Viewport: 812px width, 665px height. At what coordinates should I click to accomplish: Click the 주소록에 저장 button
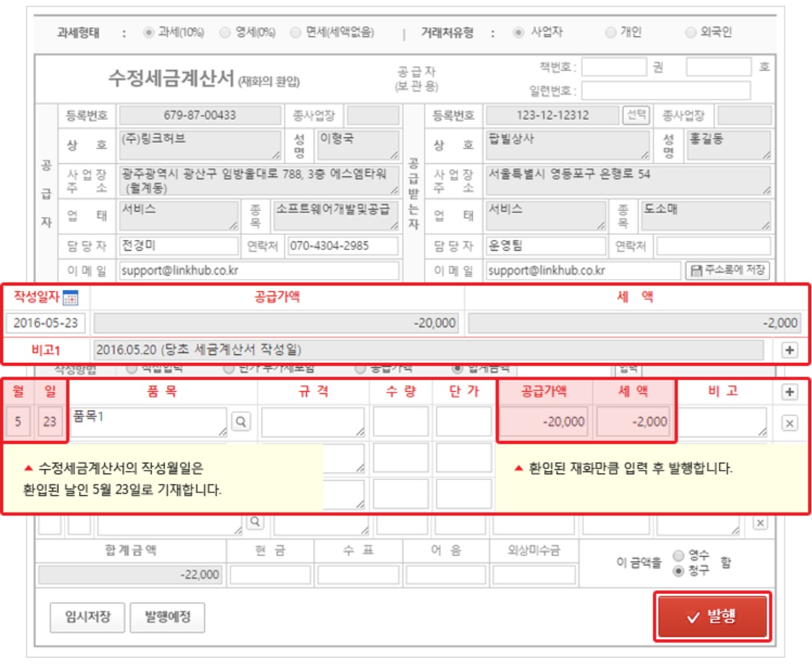[727, 270]
